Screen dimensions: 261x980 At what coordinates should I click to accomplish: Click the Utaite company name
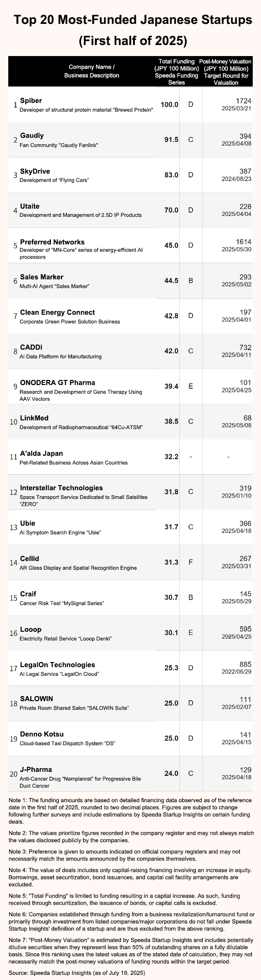click(x=30, y=206)
